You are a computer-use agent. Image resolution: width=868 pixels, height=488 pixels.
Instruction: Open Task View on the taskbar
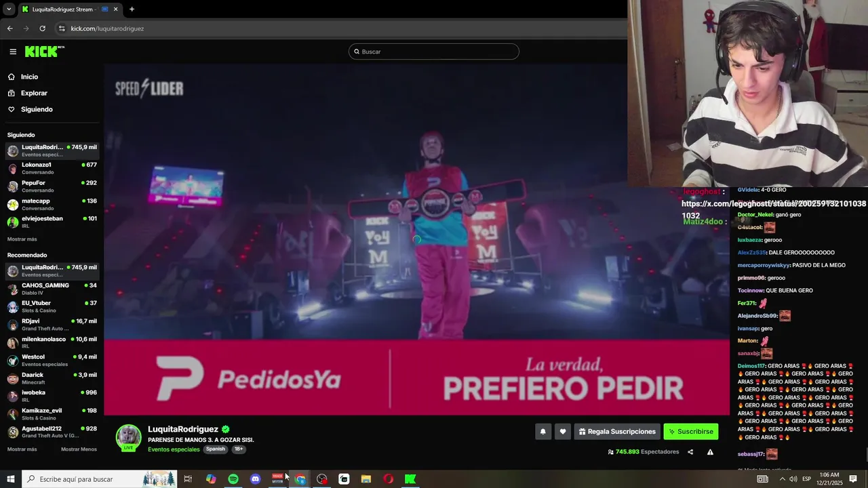tap(188, 479)
